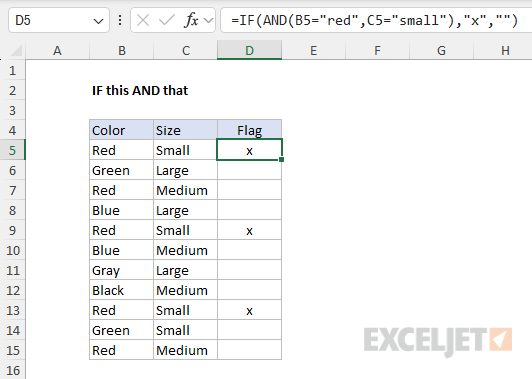The width and height of the screenshot is (532, 379).
Task: Click the three-dot formula bar handle
Action: point(120,20)
